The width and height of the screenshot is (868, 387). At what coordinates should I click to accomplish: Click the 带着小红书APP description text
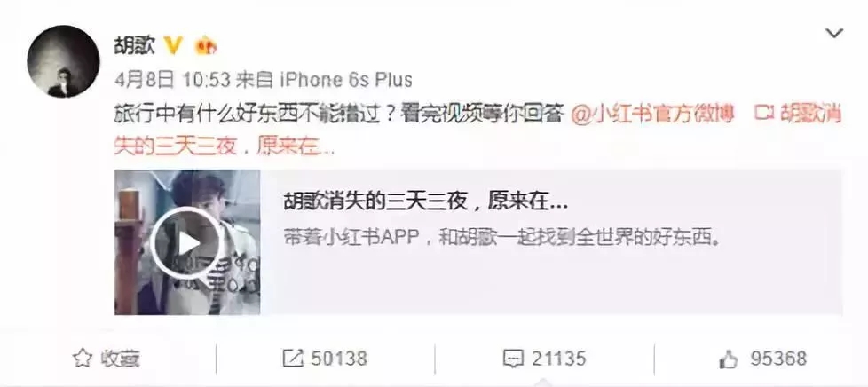pyautogui.click(x=501, y=240)
